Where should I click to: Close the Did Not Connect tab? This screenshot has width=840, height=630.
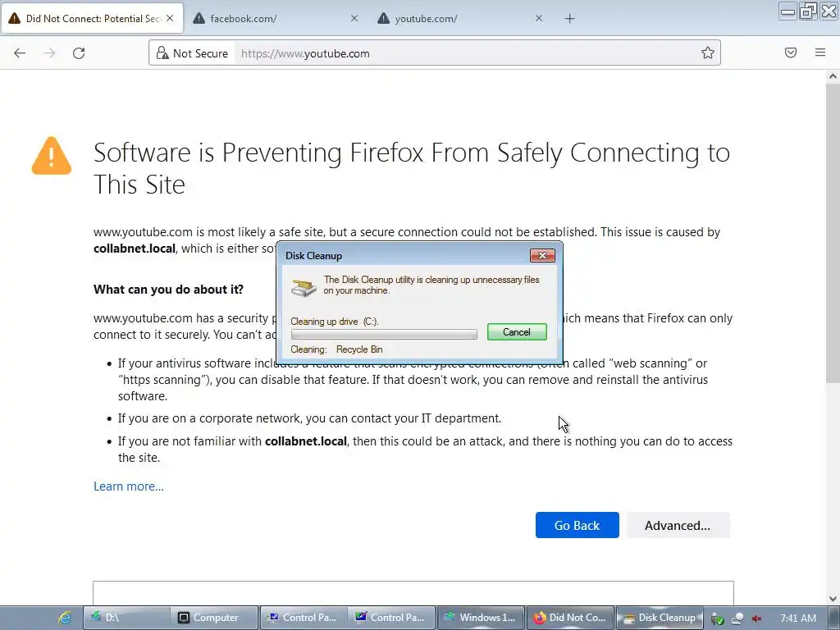(170, 18)
